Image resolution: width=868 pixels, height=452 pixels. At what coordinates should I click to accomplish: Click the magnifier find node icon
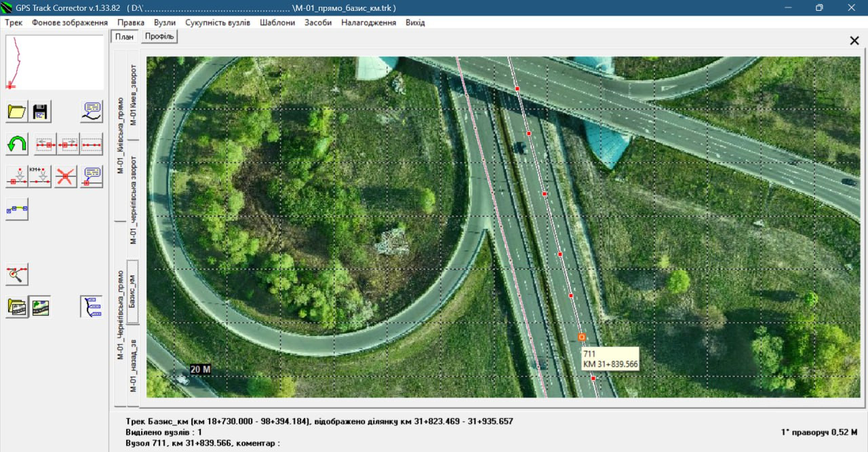(x=17, y=274)
